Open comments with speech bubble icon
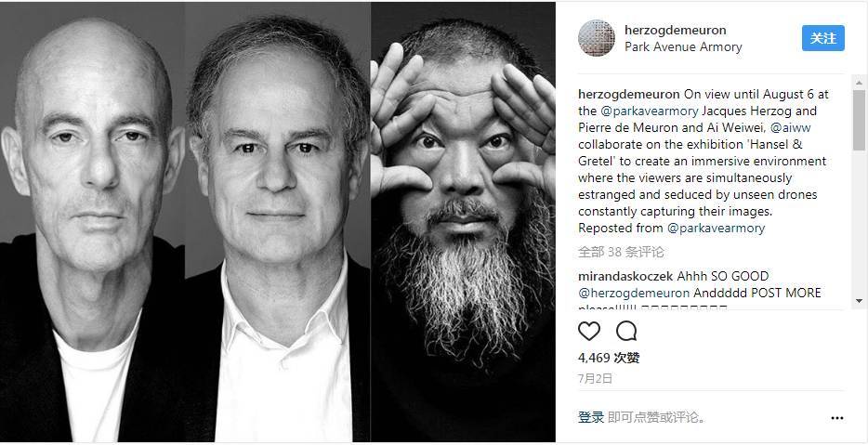868x445 pixels. coord(626,331)
